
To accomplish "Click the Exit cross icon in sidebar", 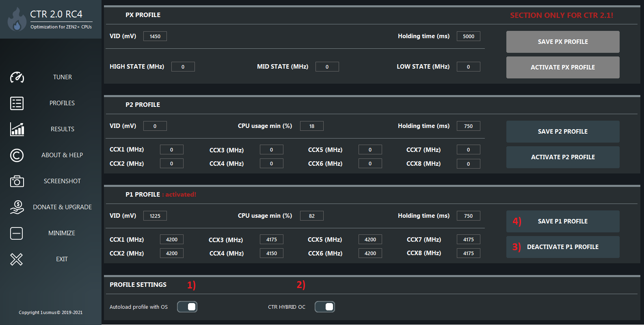I will click(x=17, y=259).
